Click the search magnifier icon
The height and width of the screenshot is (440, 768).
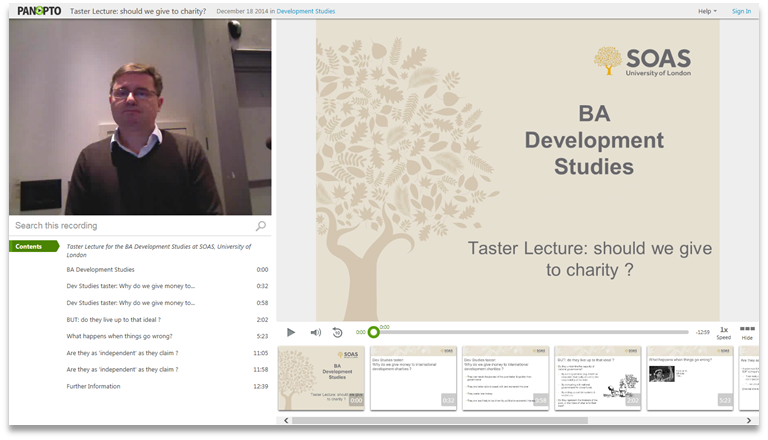click(x=261, y=225)
